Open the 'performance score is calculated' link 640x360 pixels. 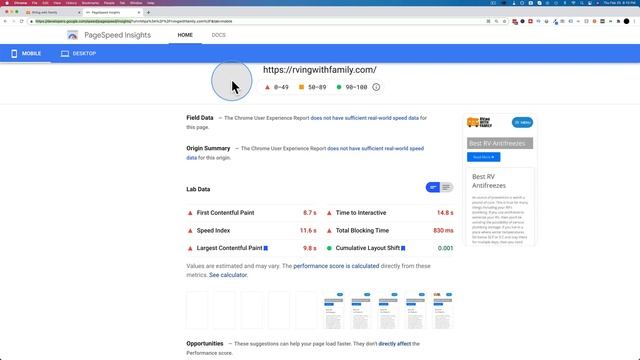(336, 266)
